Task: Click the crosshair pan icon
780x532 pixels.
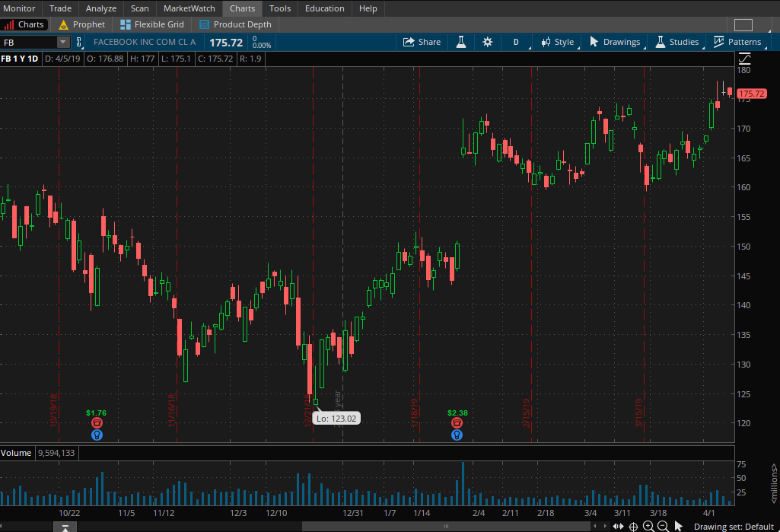Action: pos(633,527)
